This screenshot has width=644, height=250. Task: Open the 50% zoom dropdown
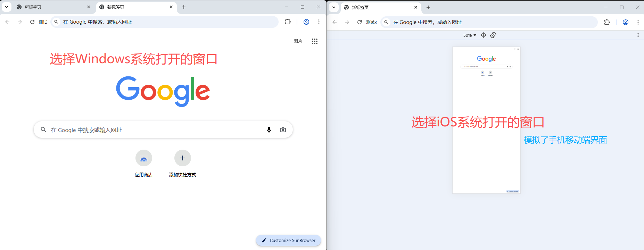click(x=470, y=35)
